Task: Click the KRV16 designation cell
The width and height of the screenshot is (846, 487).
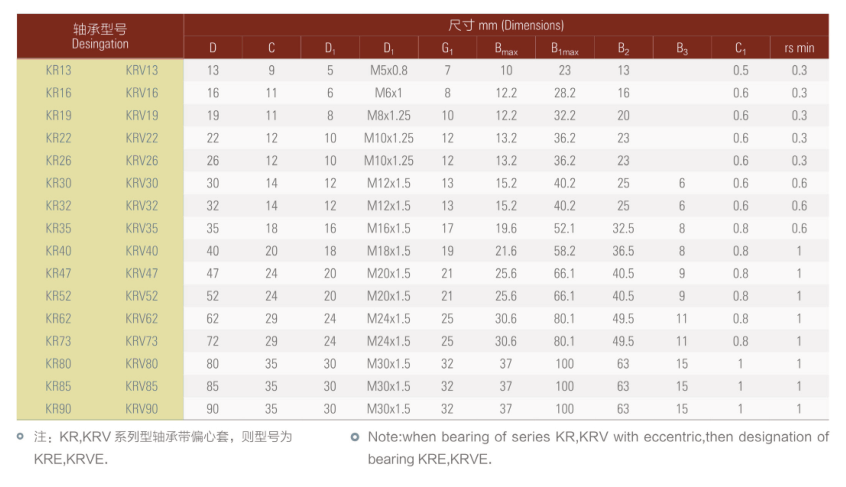Action: tap(141, 93)
